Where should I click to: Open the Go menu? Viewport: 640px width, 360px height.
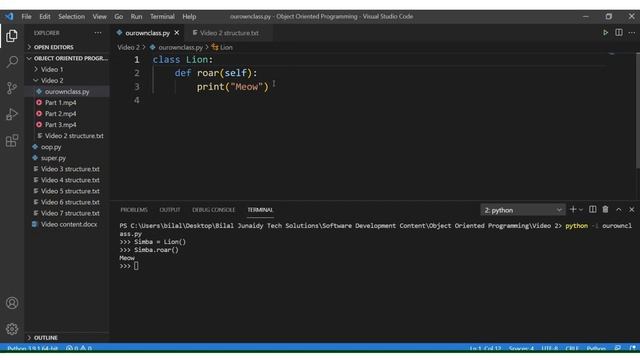pyautogui.click(x=118, y=17)
